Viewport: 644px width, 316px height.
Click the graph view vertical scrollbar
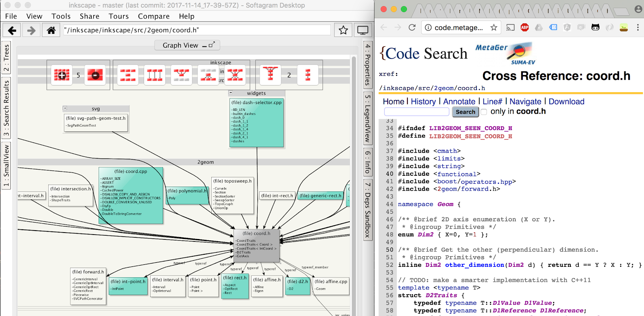point(354,181)
